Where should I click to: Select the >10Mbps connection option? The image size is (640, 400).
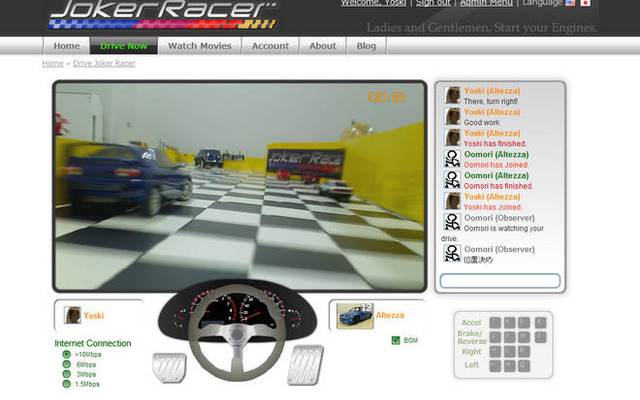[67, 354]
